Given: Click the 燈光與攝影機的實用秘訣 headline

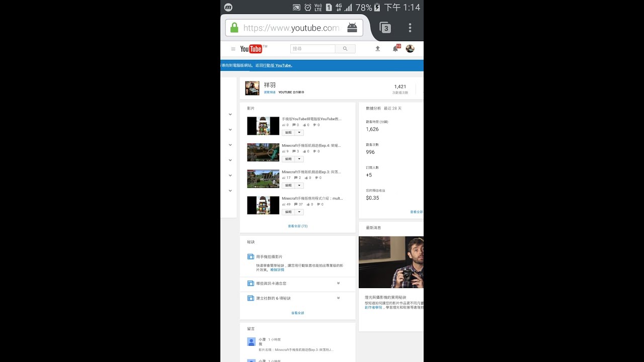Looking at the screenshot, I should [385, 298].
